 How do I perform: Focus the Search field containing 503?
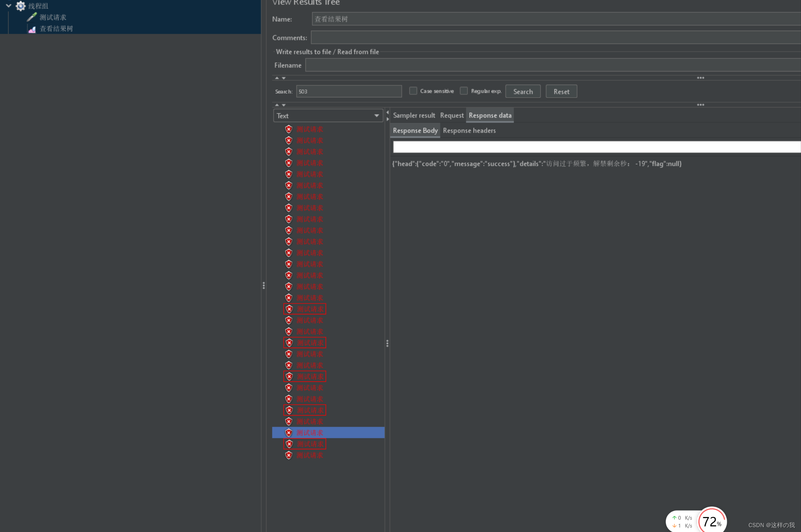pos(349,91)
